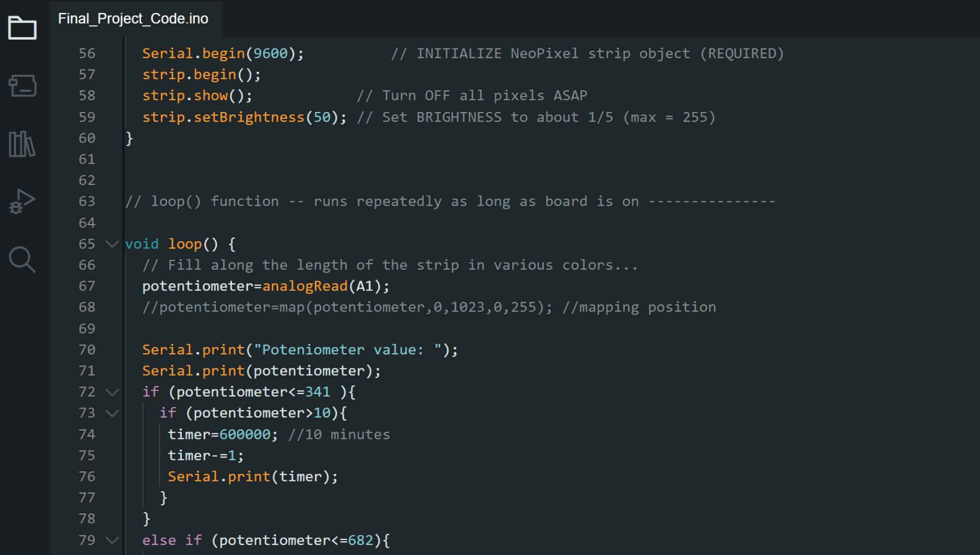Collapse the else if potentiometer<=682 block
This screenshot has height=555, width=980.
[x=112, y=540]
